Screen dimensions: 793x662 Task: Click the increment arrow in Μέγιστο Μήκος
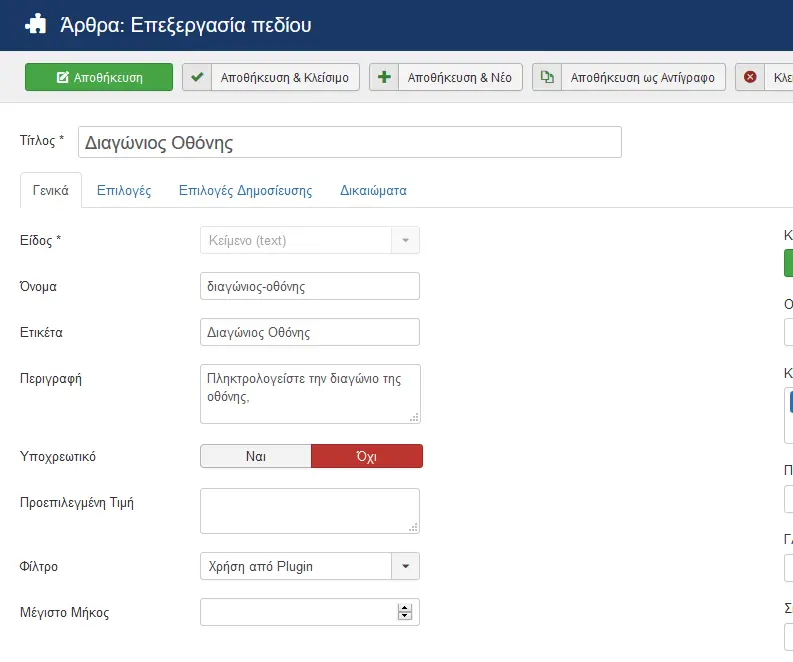click(x=404, y=608)
